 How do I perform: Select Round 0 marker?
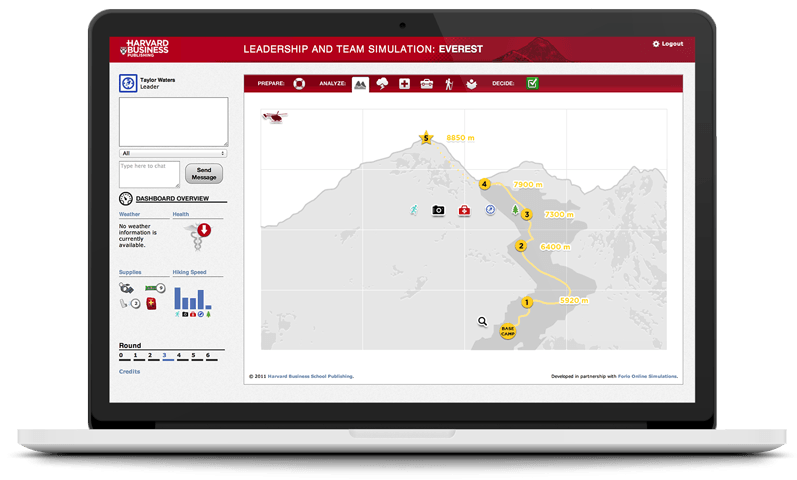(124, 356)
